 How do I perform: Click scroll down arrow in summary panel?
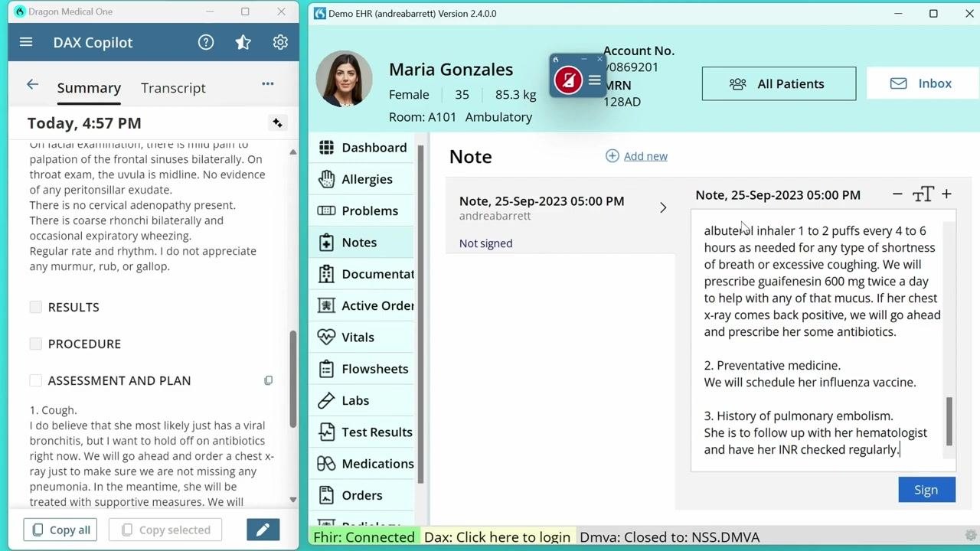pos(292,500)
